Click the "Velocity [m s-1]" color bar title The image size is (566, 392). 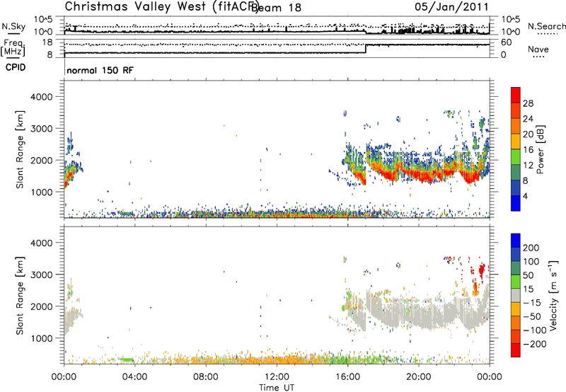pyautogui.click(x=553, y=295)
